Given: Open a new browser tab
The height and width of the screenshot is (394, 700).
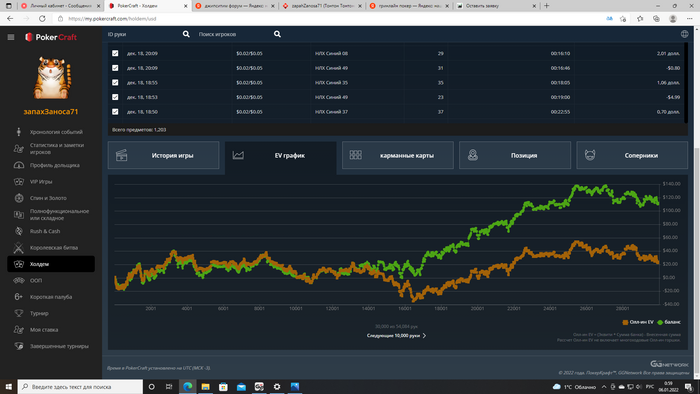Looking at the screenshot, I should pos(546,6).
